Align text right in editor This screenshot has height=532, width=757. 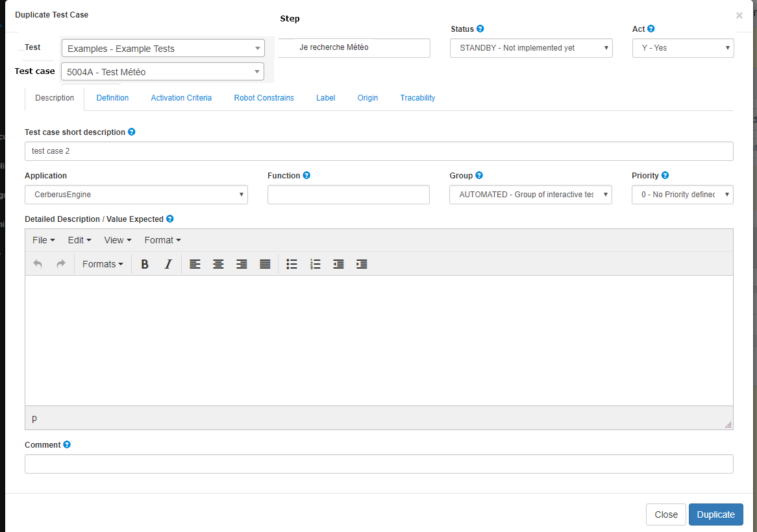pos(242,264)
